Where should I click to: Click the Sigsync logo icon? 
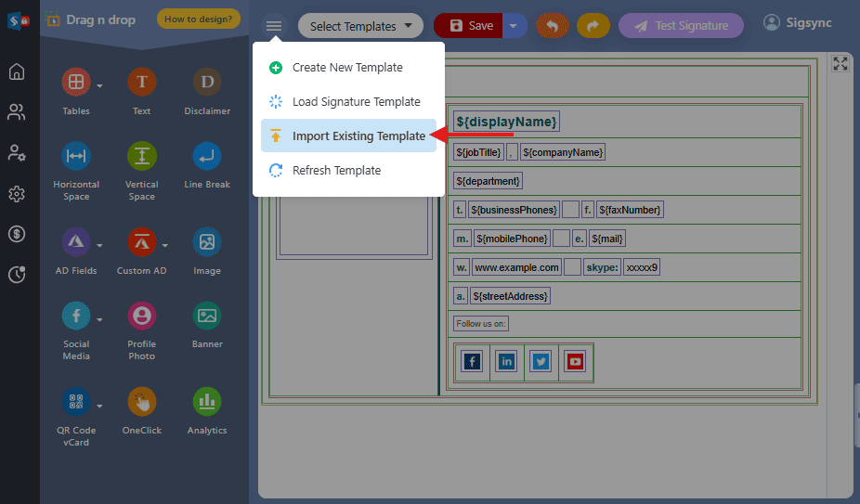click(x=18, y=20)
